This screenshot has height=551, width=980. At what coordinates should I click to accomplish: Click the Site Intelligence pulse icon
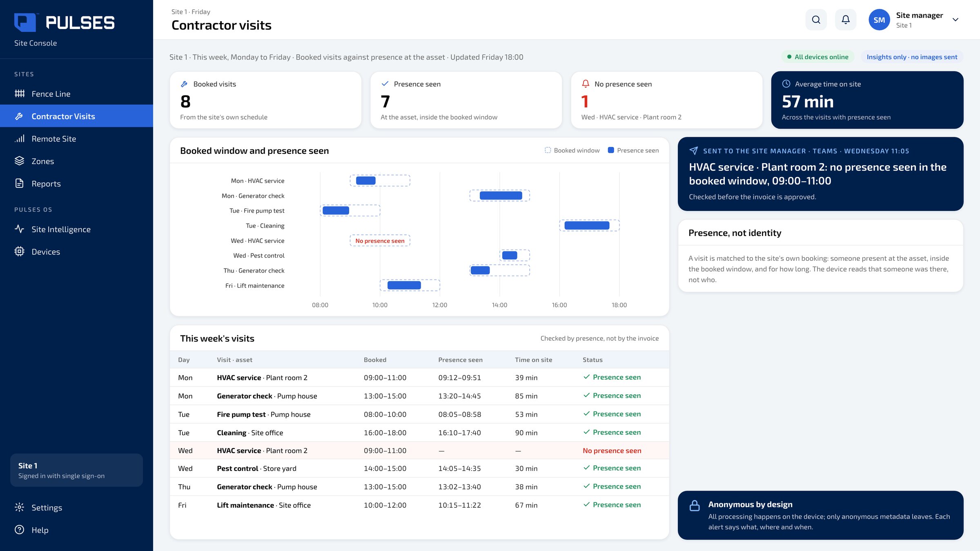point(19,229)
